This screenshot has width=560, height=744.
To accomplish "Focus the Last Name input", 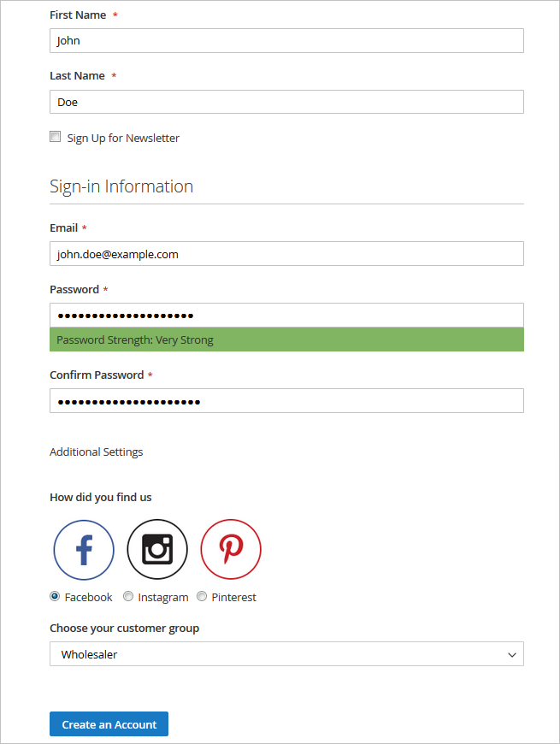I will (286, 102).
